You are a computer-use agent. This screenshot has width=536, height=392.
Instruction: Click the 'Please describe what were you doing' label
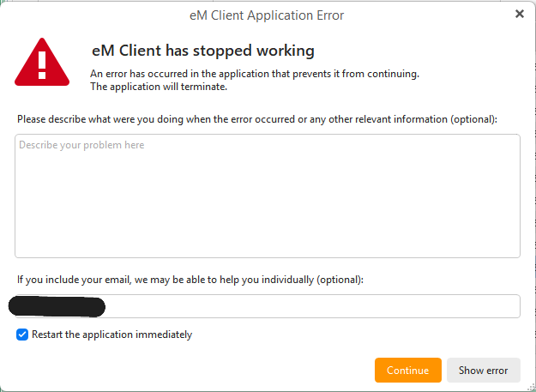point(257,119)
